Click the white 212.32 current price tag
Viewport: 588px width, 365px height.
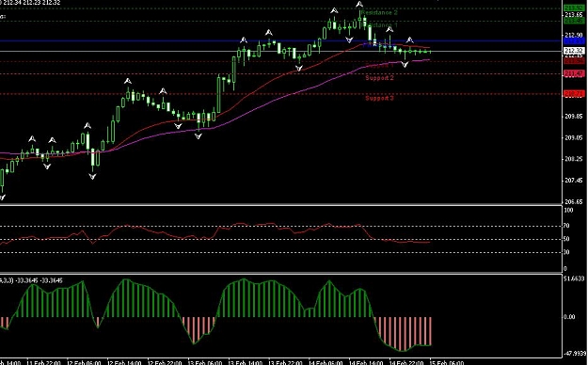(x=574, y=51)
